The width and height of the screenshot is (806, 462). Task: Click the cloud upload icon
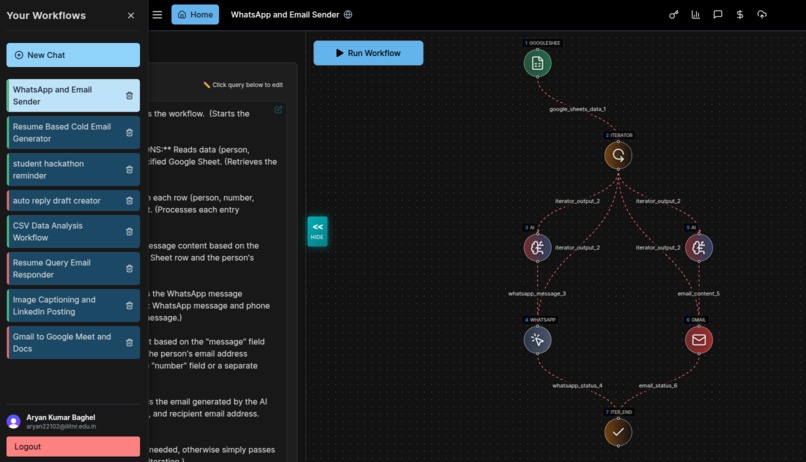tap(762, 14)
